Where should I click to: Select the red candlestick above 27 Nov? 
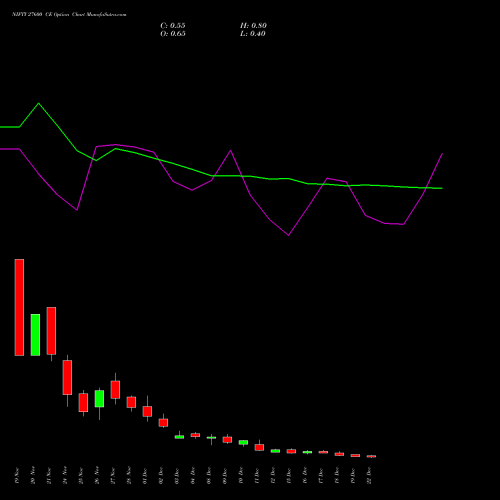point(115,389)
